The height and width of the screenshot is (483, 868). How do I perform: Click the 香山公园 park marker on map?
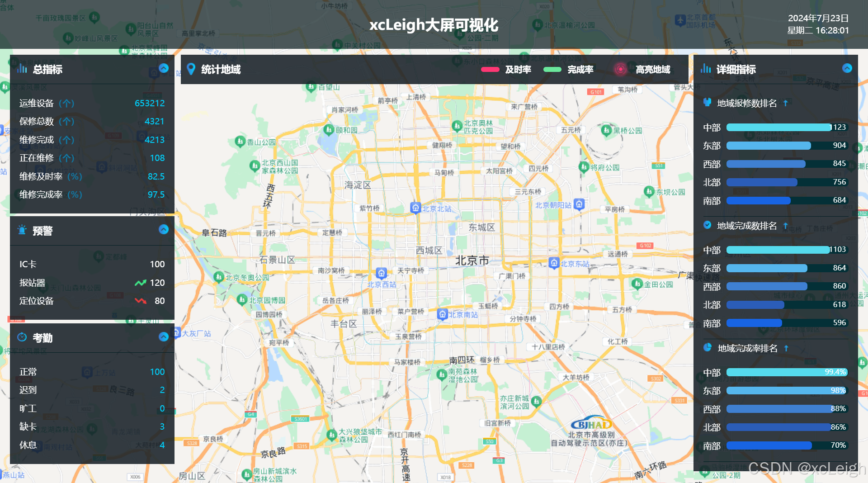coord(240,142)
